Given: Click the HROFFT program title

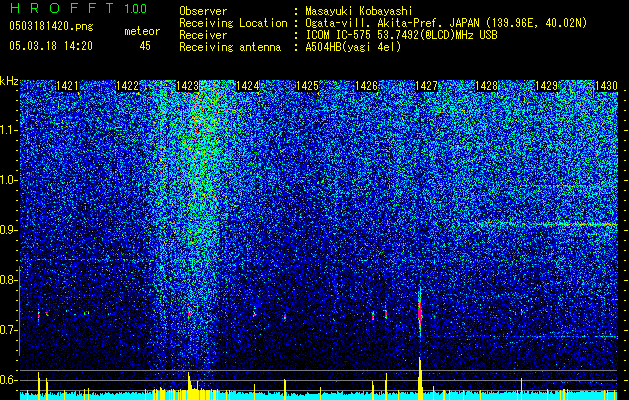Looking at the screenshot, I should click(62, 8).
